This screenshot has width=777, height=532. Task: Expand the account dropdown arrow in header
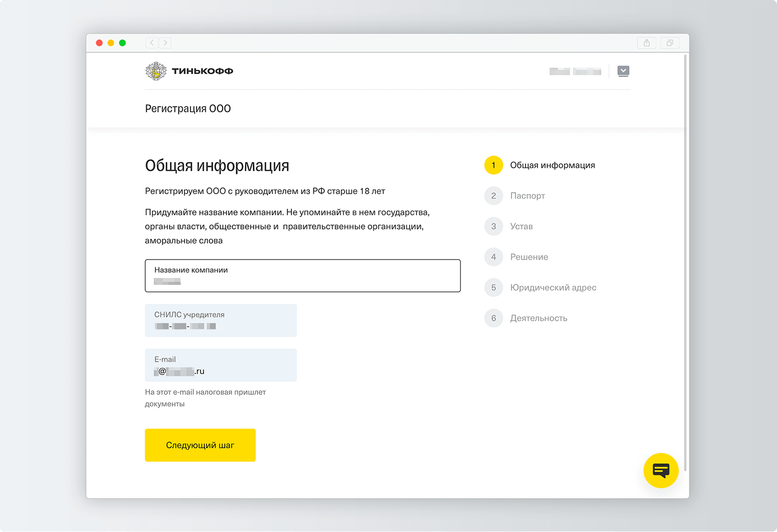click(x=623, y=71)
